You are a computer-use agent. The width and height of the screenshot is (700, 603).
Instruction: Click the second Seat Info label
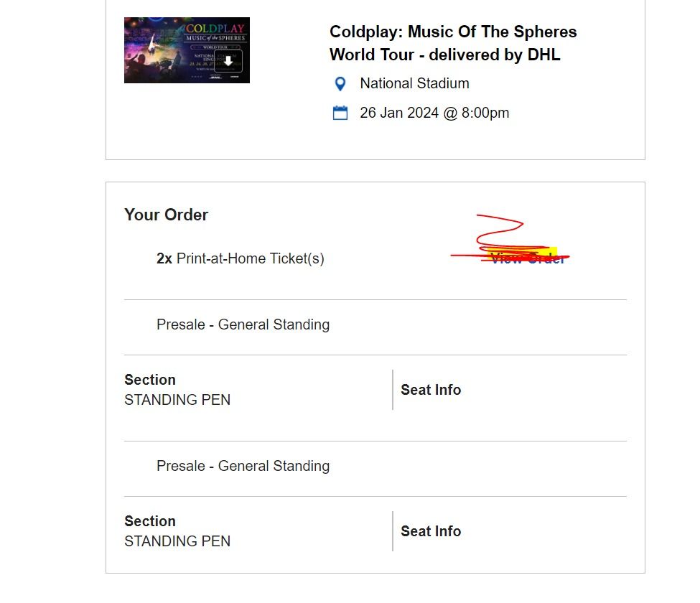431,531
